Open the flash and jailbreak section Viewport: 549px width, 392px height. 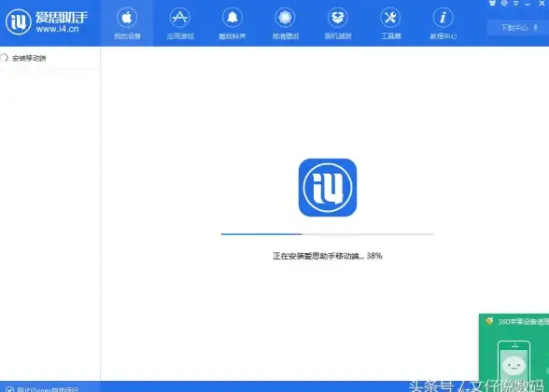pos(338,23)
